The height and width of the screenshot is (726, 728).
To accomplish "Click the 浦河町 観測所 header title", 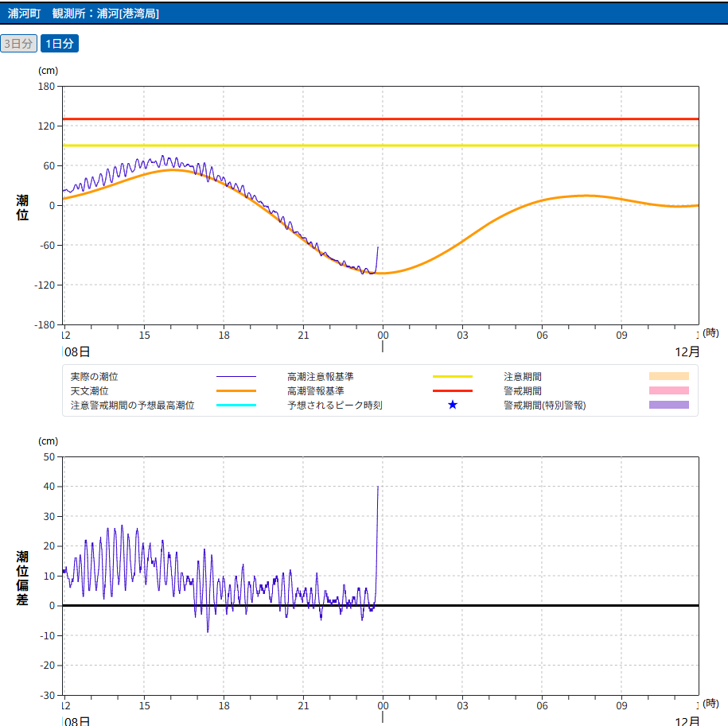I will tap(84, 14).
